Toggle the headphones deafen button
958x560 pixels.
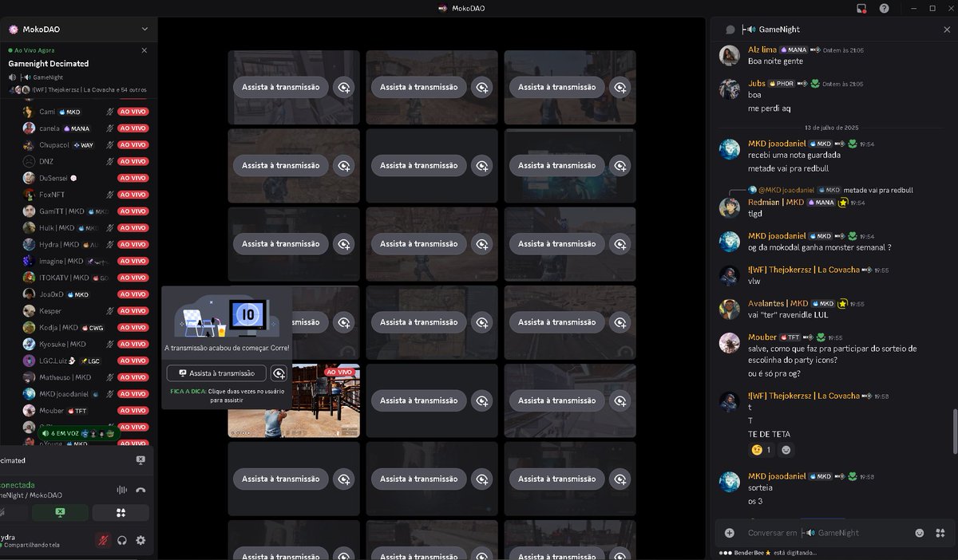[122, 540]
